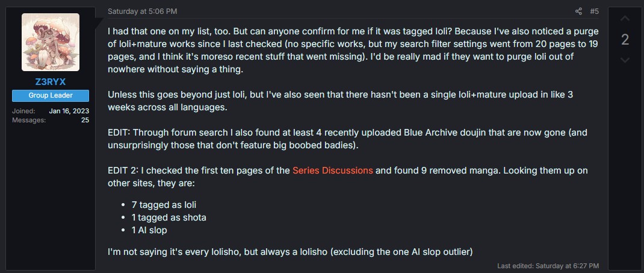Click the Messages label under the user
Viewport: 644px width, 273px height.
(x=28, y=120)
